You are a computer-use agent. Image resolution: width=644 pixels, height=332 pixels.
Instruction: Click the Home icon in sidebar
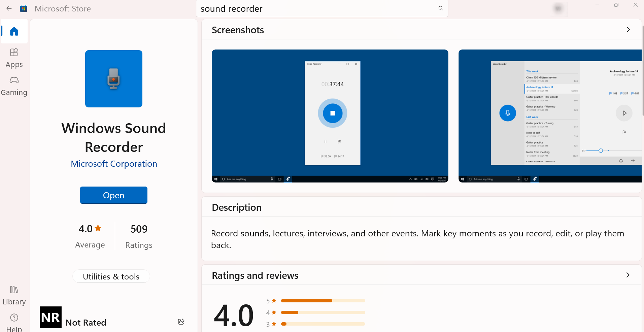pyautogui.click(x=14, y=31)
